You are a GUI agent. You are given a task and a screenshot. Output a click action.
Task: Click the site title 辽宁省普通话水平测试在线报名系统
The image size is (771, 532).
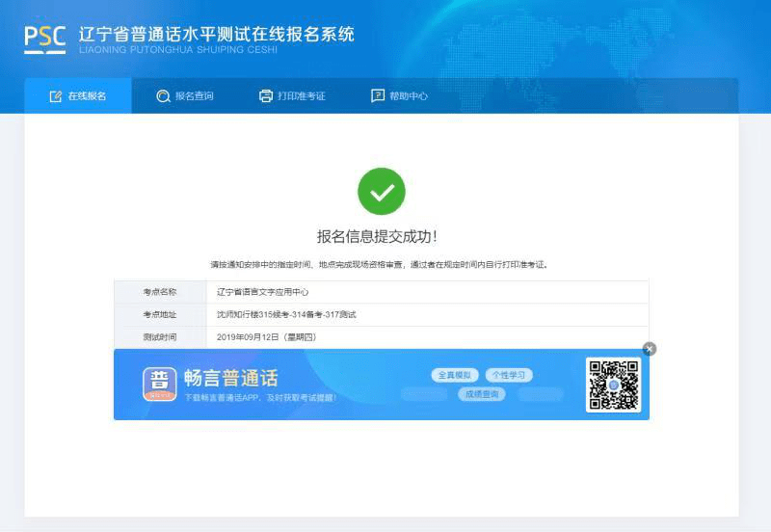(x=216, y=35)
